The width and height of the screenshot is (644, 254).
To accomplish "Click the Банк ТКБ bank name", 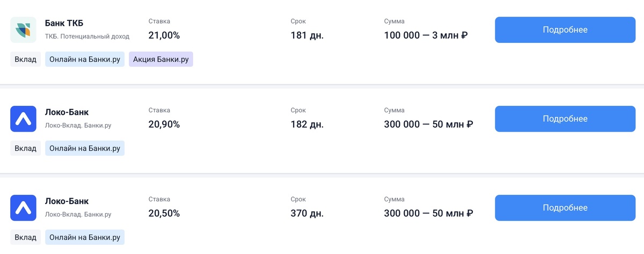I will tap(64, 23).
